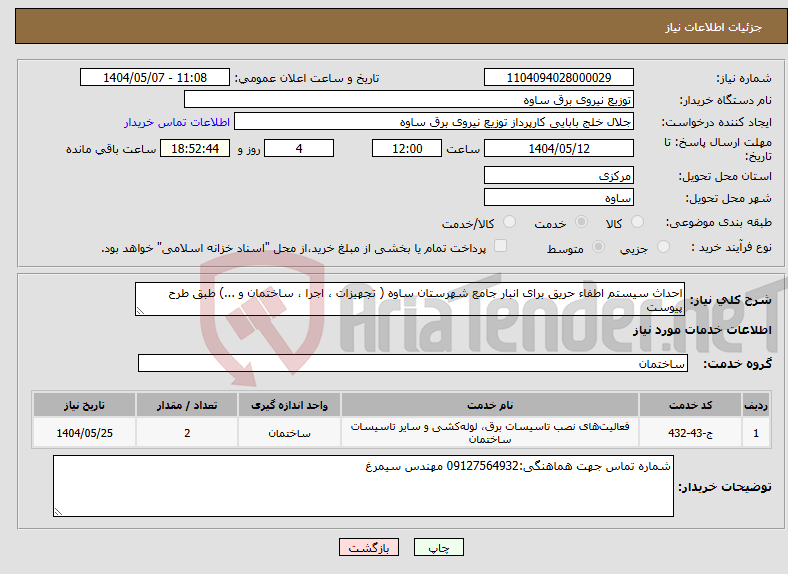Screen dimensions: 788x574
Task: Click the request creator field جلال خلج بابایی
Action: pos(434,122)
